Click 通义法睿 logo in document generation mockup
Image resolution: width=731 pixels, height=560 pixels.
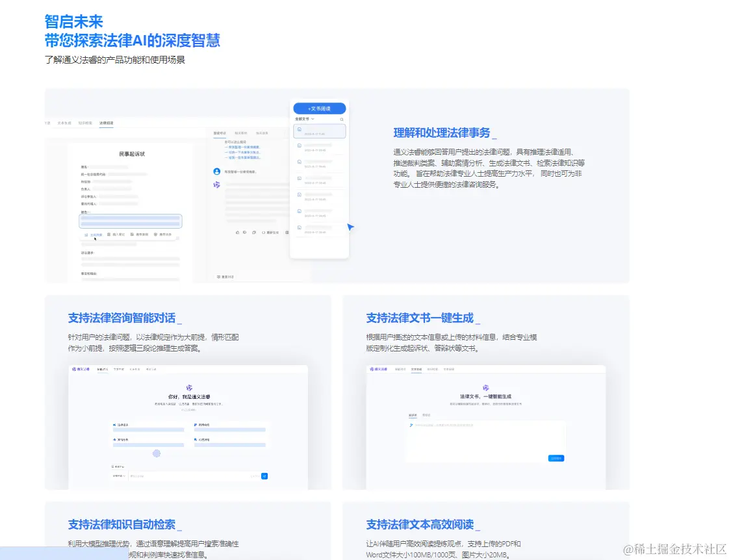pos(379,369)
